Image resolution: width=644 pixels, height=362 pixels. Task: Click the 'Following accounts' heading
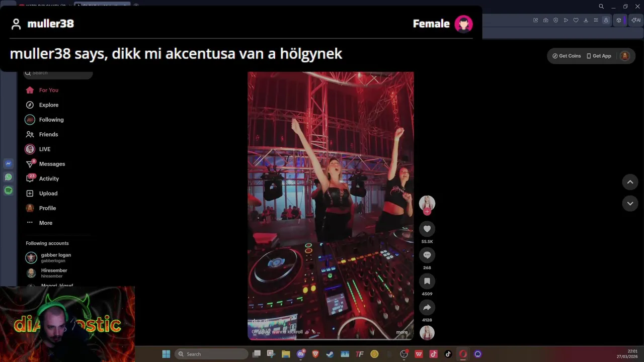(x=47, y=243)
